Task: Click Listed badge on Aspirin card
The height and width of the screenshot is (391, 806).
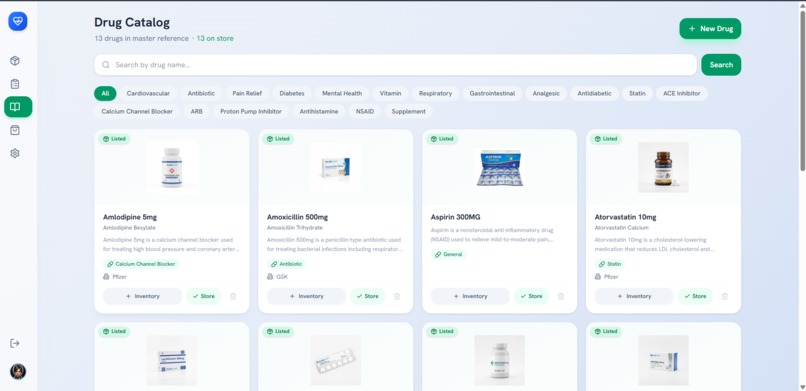Action: 442,139
